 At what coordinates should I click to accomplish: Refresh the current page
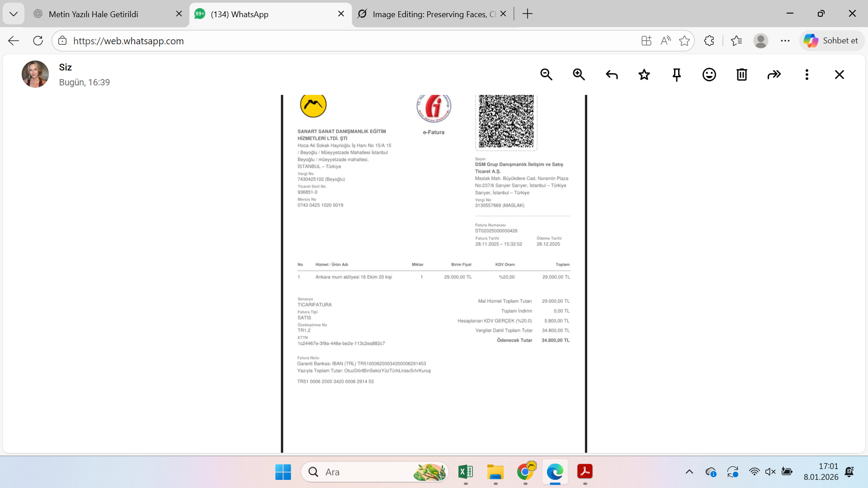(38, 41)
